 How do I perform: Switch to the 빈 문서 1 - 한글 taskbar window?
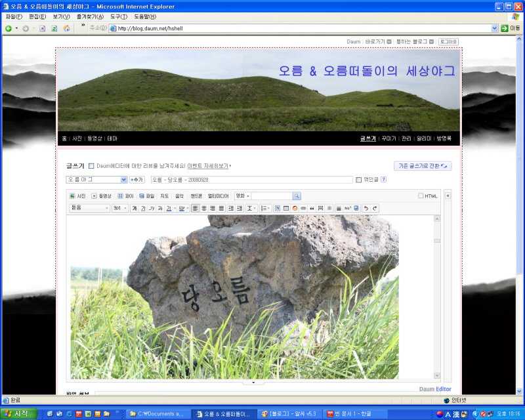(354, 414)
